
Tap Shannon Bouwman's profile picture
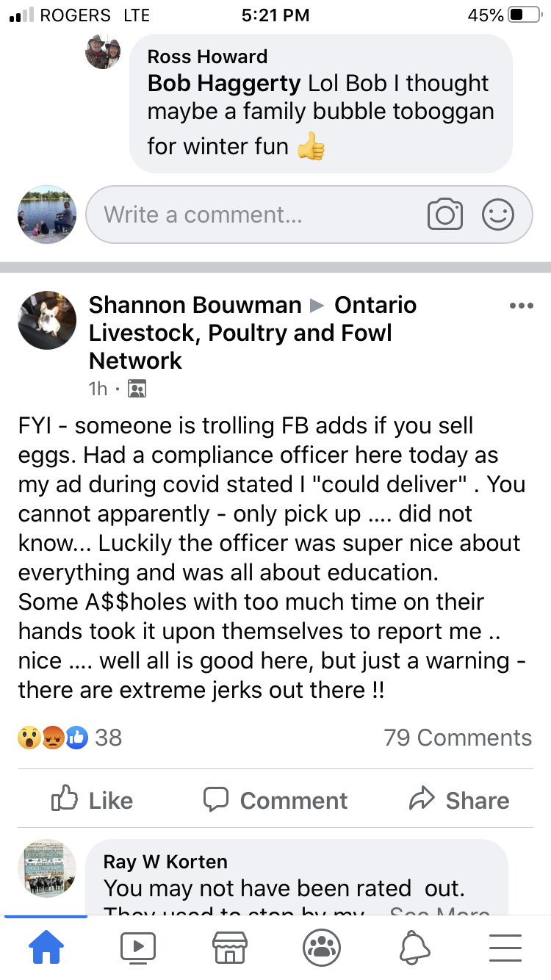pyautogui.click(x=47, y=320)
